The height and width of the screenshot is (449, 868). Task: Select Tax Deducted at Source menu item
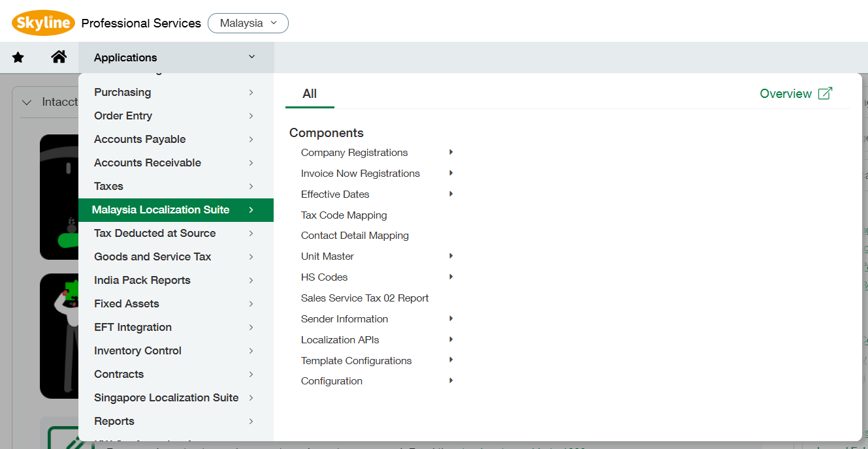pyautogui.click(x=154, y=233)
